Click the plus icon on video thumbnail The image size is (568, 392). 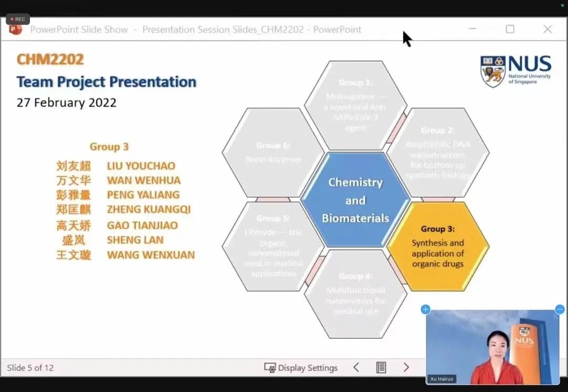(426, 309)
